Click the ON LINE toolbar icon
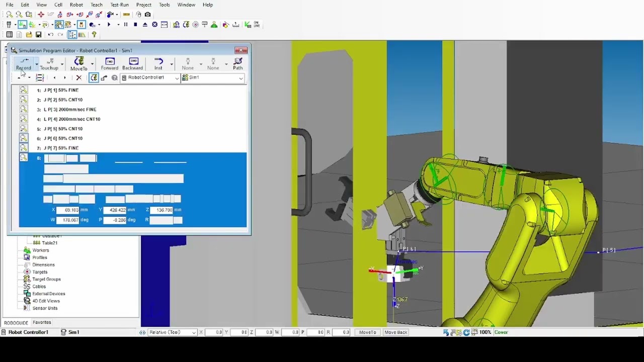 pos(256,25)
